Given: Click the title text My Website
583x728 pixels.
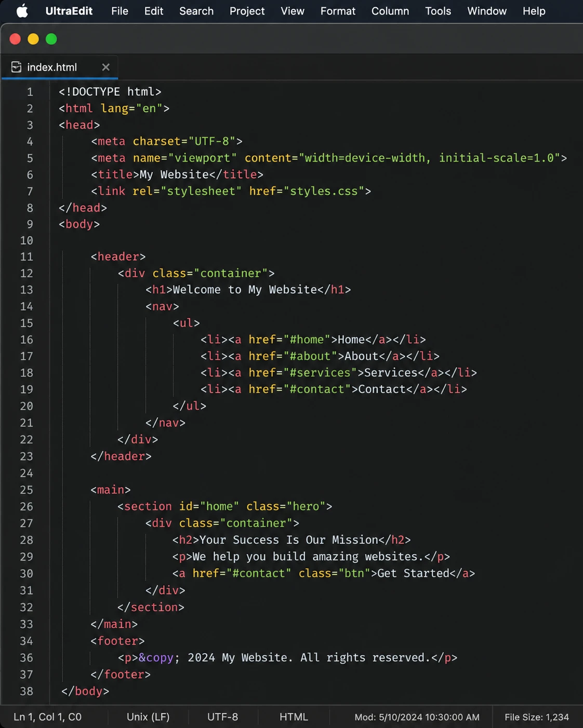Looking at the screenshot, I should point(174,174).
